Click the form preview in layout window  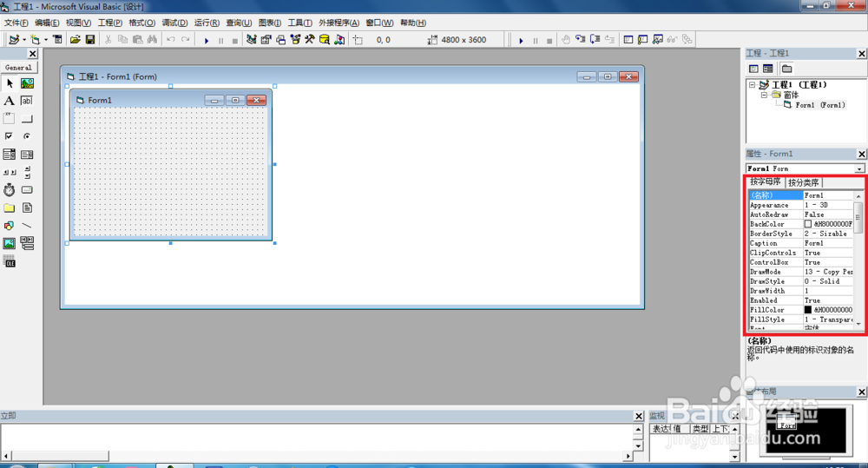coord(787,422)
